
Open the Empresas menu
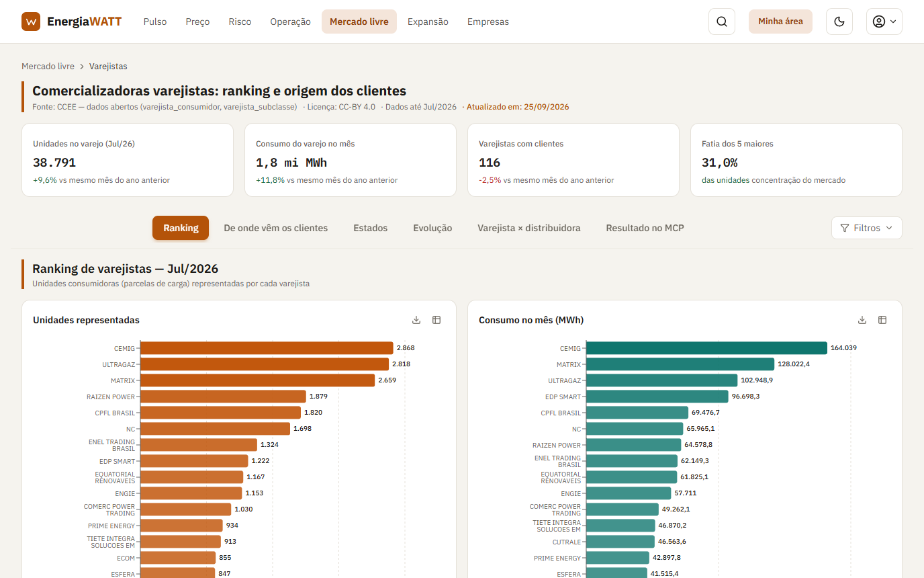[488, 22]
